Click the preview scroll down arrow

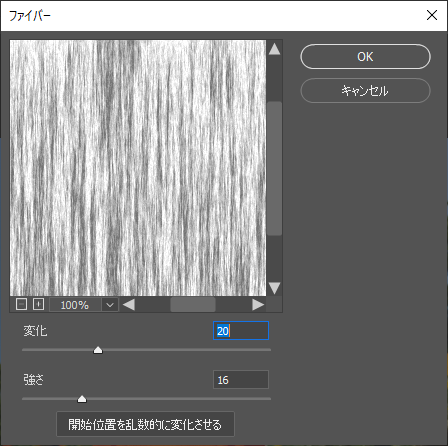(274, 288)
